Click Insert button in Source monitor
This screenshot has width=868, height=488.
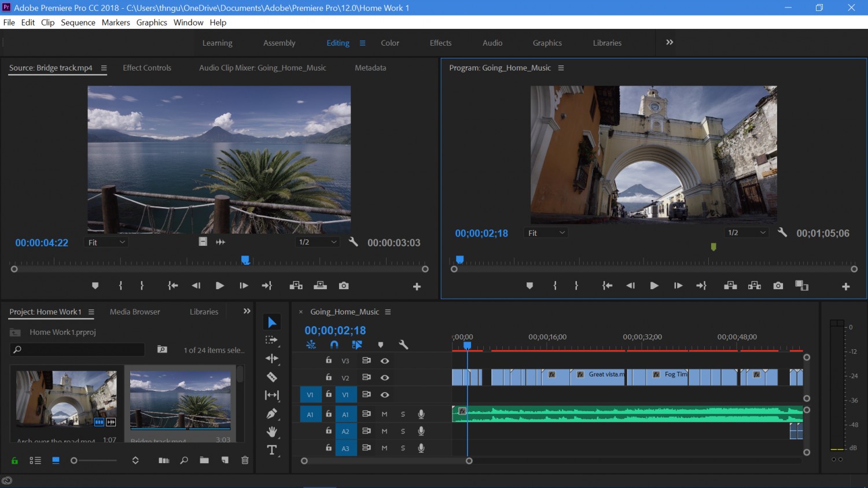click(x=296, y=286)
